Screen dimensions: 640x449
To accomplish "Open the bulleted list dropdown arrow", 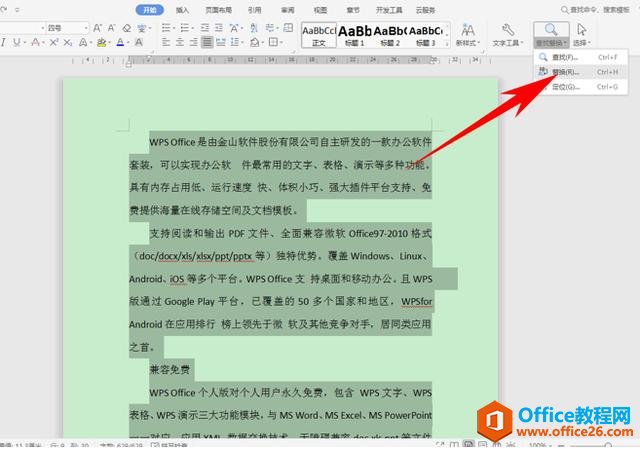I will pos(174,28).
